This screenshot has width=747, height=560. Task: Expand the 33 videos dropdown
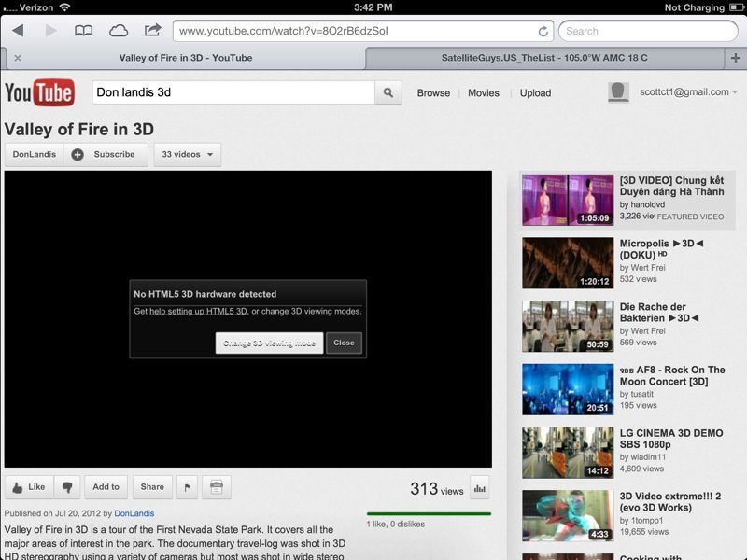[x=188, y=154]
